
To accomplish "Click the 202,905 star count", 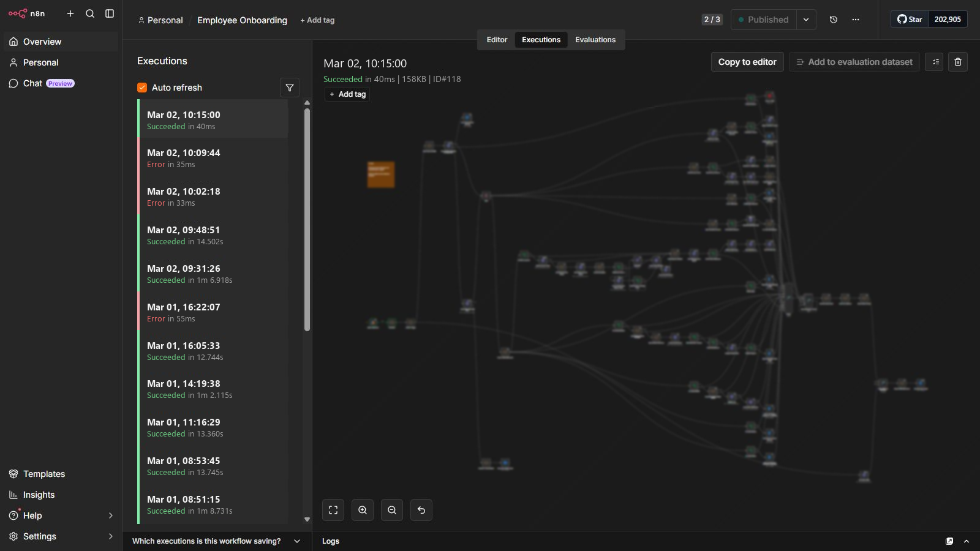I will (x=948, y=20).
